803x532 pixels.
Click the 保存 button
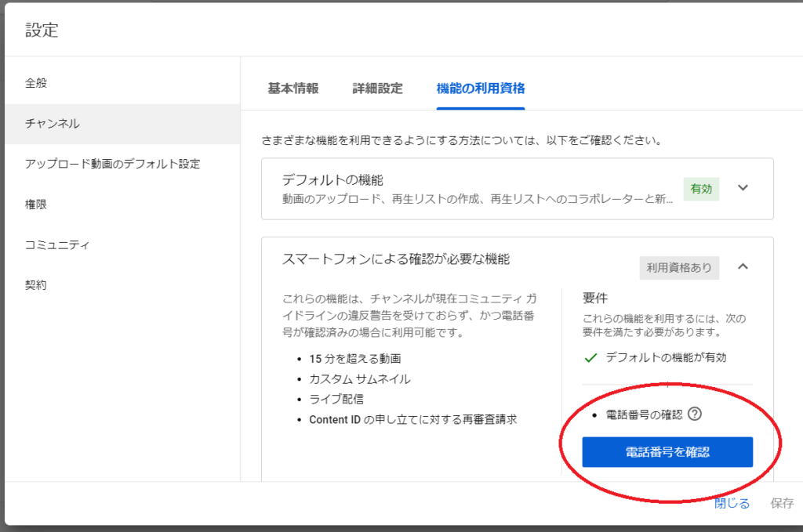point(782,503)
